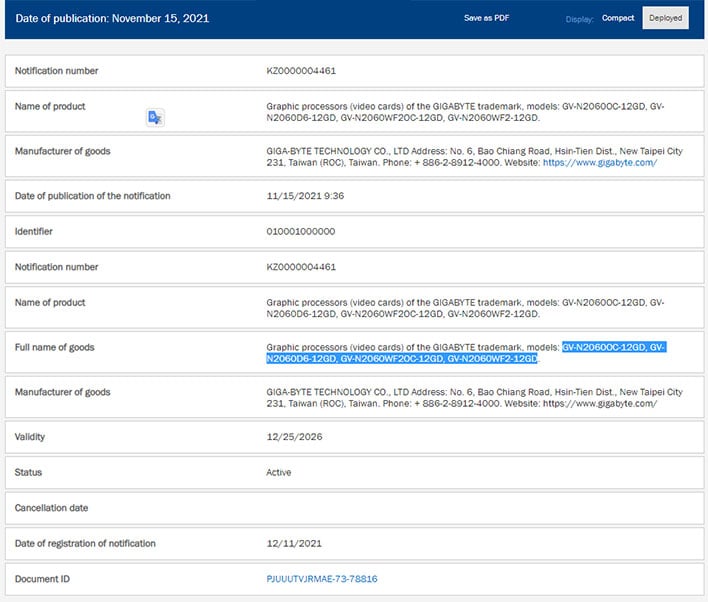The width and height of the screenshot is (708, 602).
Task: Click the first KZ0000004461 notification number value
Action: pos(301,71)
